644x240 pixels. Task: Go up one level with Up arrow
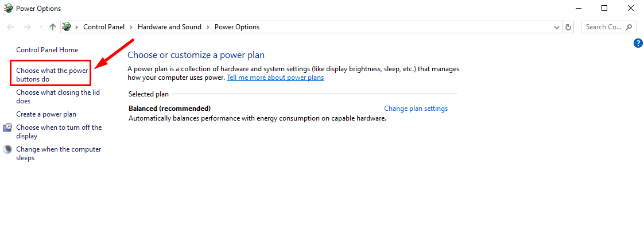tap(53, 27)
